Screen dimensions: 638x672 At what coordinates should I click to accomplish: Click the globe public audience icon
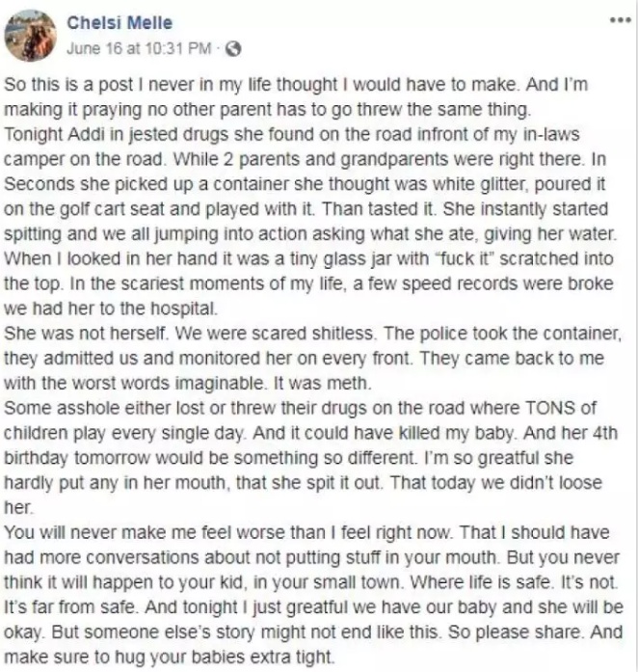(233, 49)
